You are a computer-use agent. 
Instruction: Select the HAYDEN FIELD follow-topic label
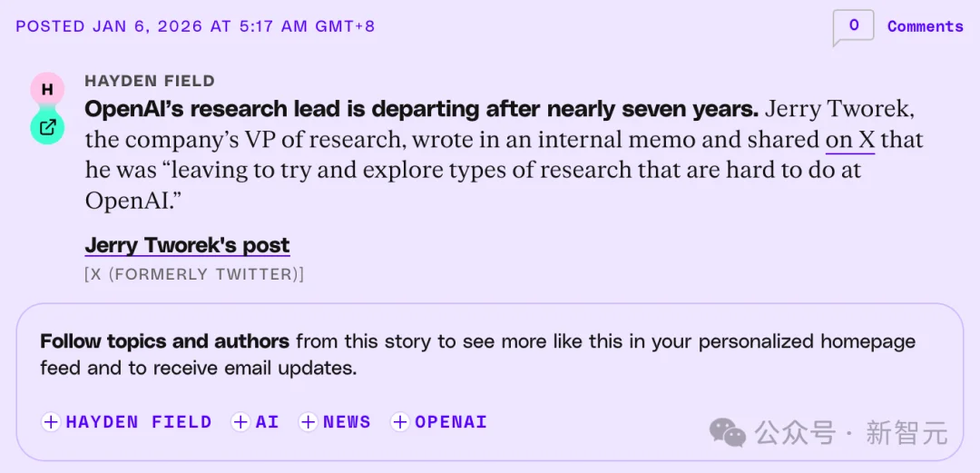tap(138, 422)
